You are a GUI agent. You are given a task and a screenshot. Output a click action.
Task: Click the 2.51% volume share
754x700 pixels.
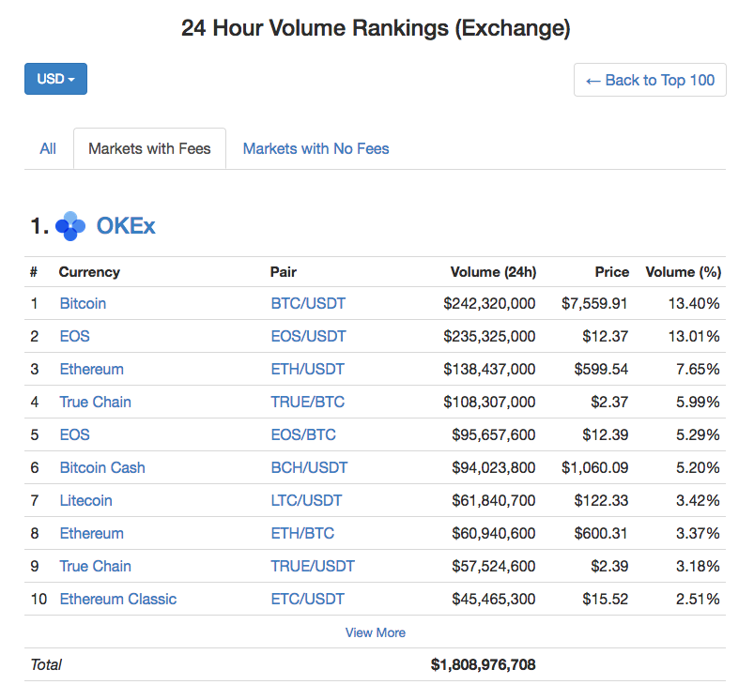pos(698,599)
